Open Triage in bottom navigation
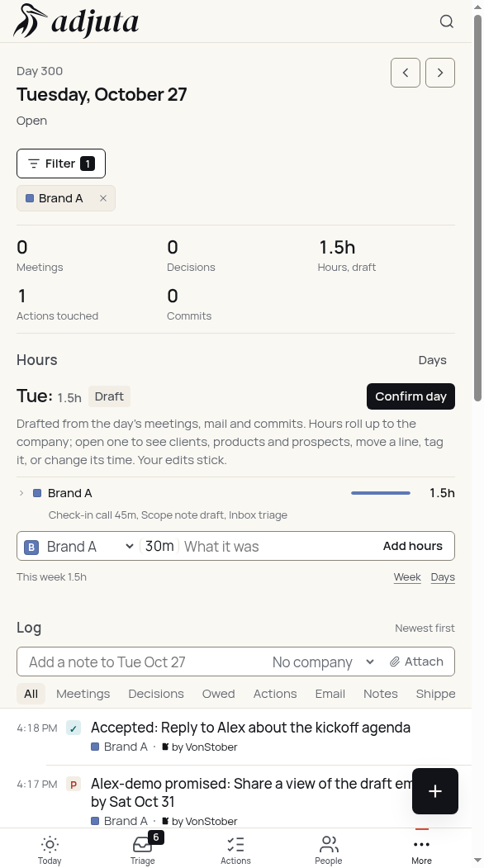The image size is (484, 868). 142,849
